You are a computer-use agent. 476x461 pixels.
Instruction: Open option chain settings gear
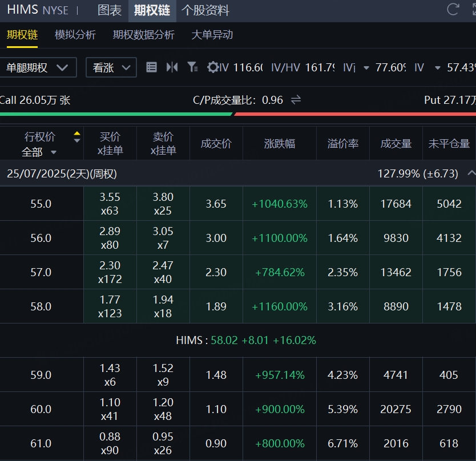coord(213,67)
